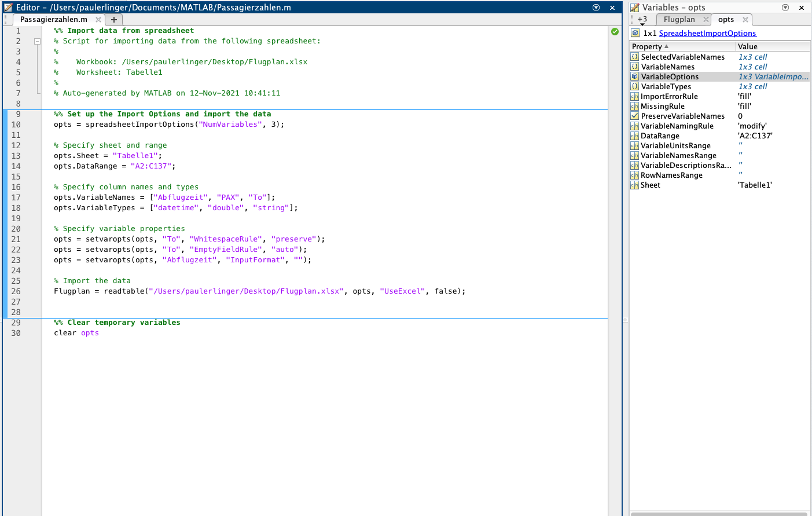Switch to the Flugplan variable tab
The height and width of the screenshot is (516, 812).
point(679,20)
